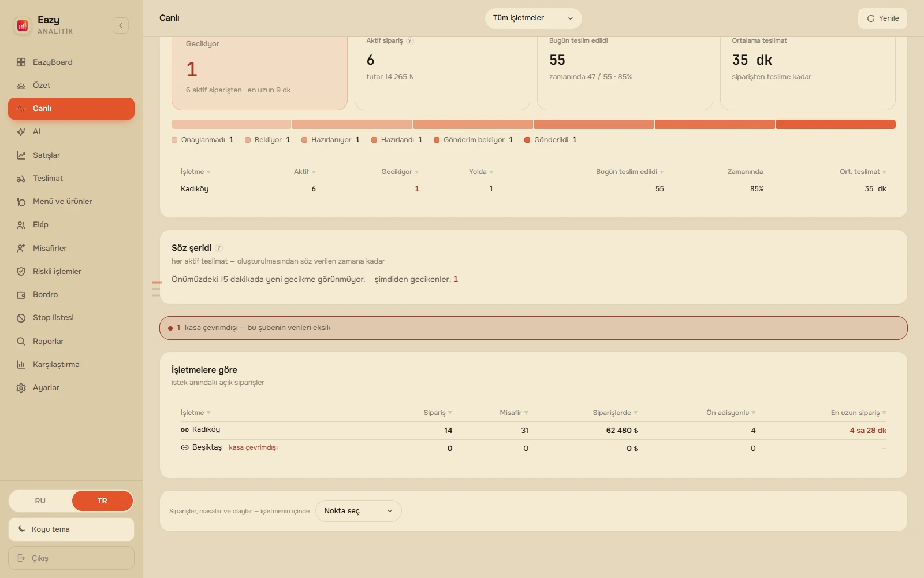Select the TR language option
Image resolution: width=924 pixels, height=578 pixels.
(x=102, y=501)
